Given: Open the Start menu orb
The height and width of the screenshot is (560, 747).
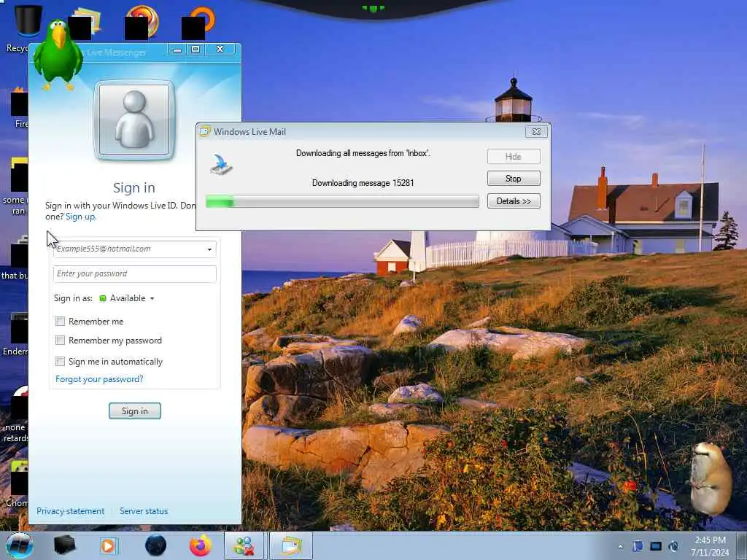Looking at the screenshot, I should click(x=19, y=545).
